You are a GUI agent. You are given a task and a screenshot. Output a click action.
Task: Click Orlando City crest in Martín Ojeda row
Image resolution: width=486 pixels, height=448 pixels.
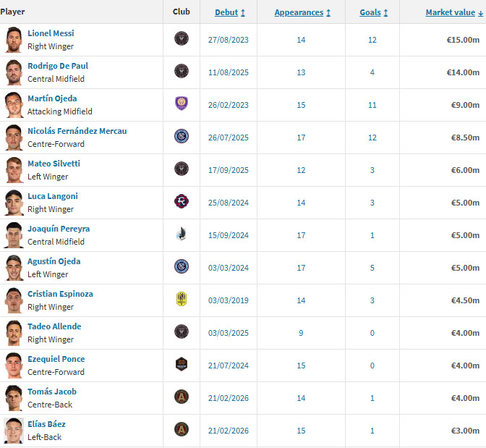tap(182, 103)
